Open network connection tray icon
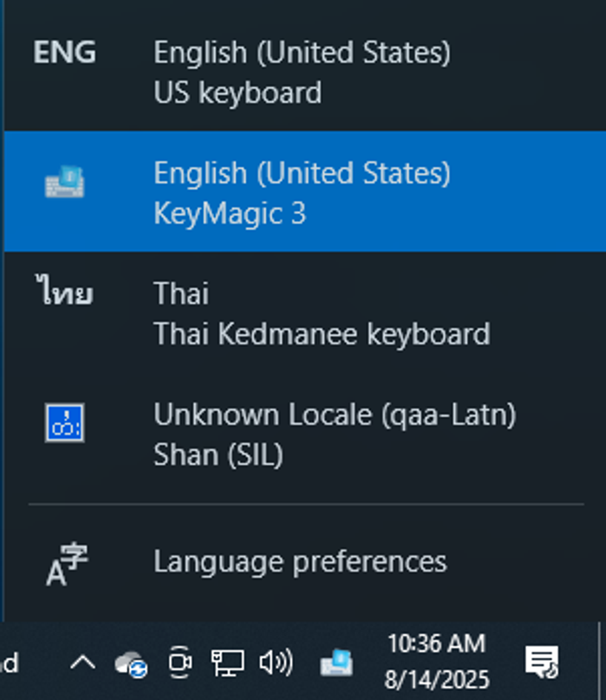Screen dimensions: 606x700 point(228,663)
